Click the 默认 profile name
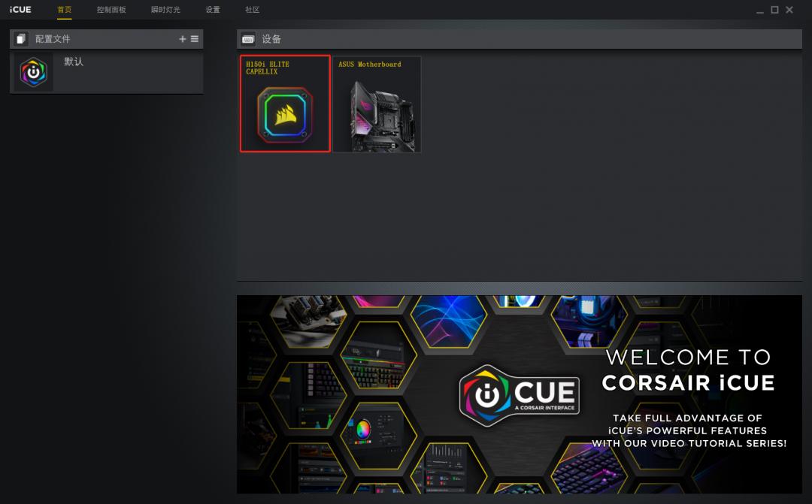Screen dimensions: 812x504 [74, 62]
